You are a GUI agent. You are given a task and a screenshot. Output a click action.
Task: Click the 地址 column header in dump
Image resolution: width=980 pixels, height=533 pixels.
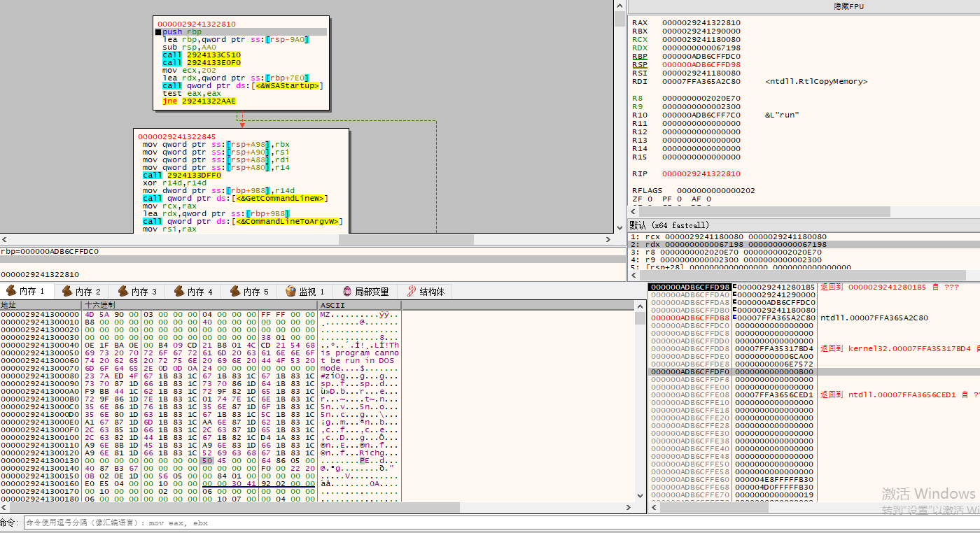pos(41,305)
